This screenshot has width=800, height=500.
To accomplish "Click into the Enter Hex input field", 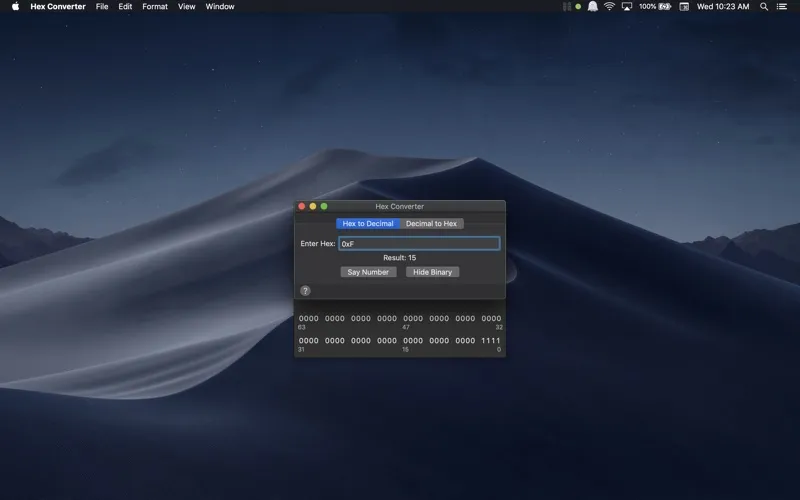I will tap(419, 243).
